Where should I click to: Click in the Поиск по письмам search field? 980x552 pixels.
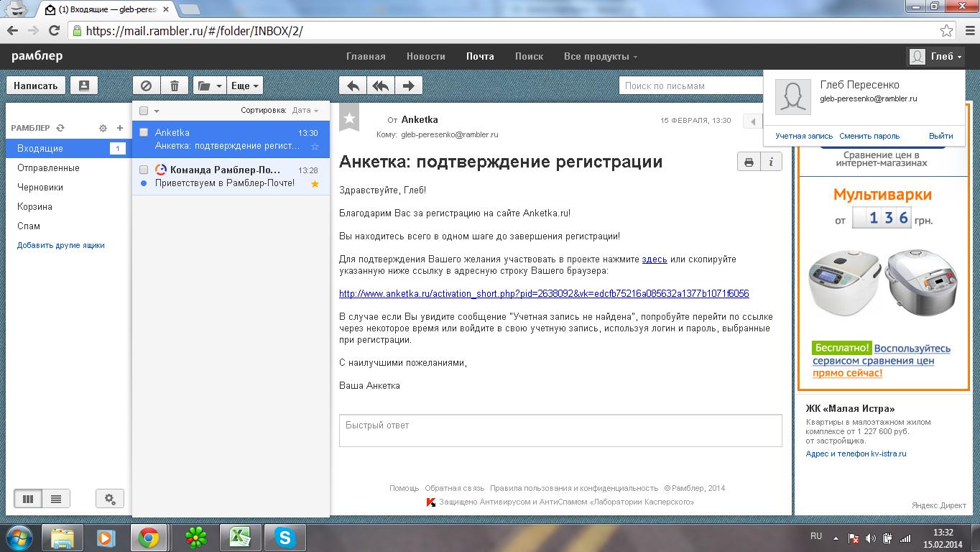(x=690, y=86)
